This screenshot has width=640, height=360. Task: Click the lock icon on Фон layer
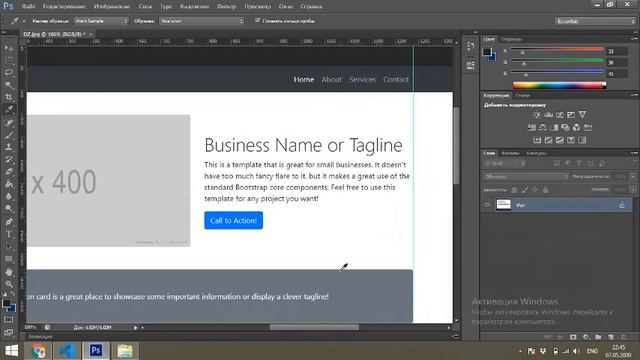tap(622, 205)
